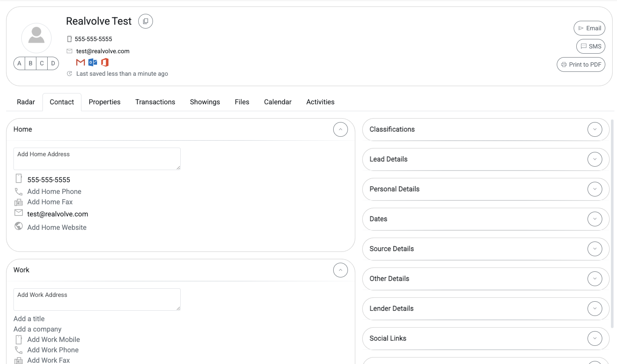Image resolution: width=617 pixels, height=364 pixels.
Task: Click the header email test@realvolve.com
Action: 103,51
